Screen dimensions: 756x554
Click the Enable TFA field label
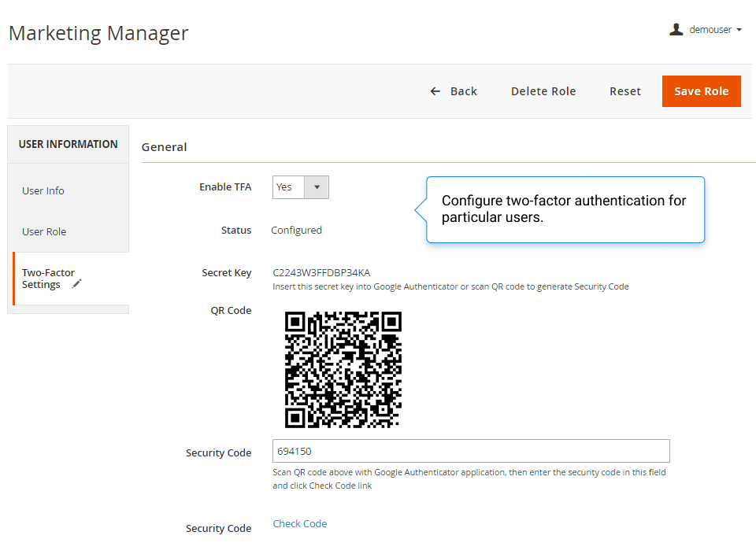225,187
